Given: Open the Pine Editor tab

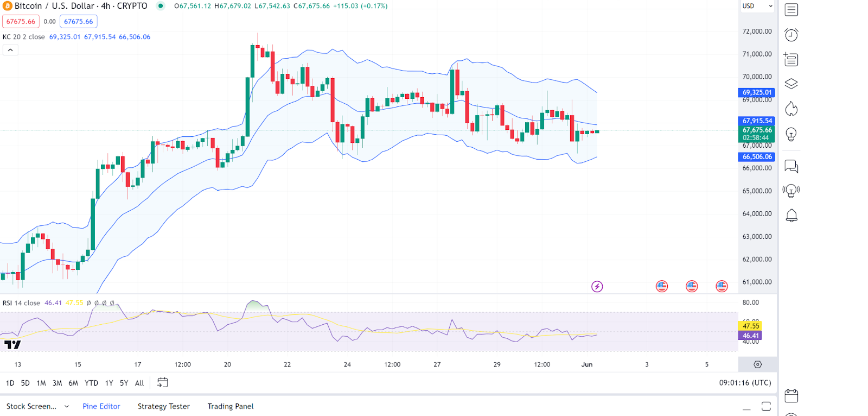Looking at the screenshot, I should pyautogui.click(x=101, y=406).
